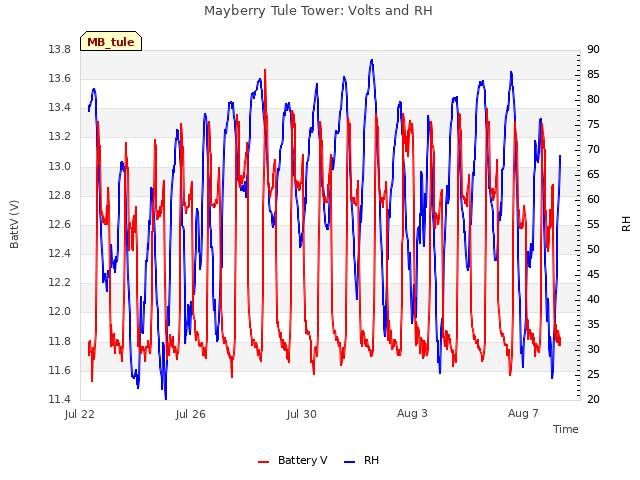Click the 13.0 voltage tick label

pos(60,166)
